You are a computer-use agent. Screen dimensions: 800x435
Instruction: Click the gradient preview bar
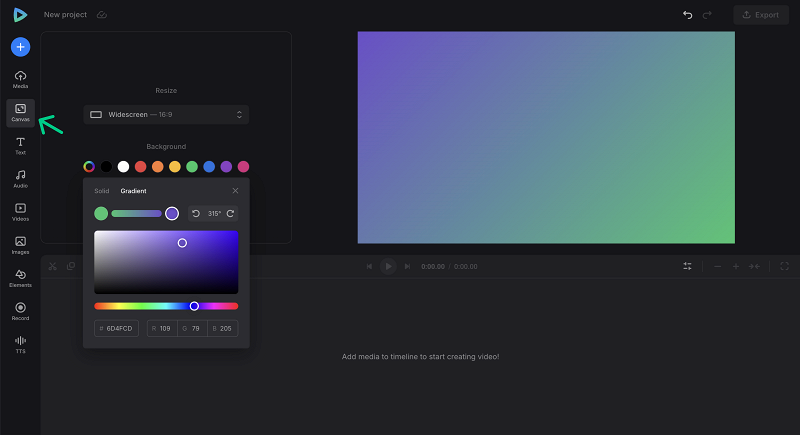(x=136, y=214)
